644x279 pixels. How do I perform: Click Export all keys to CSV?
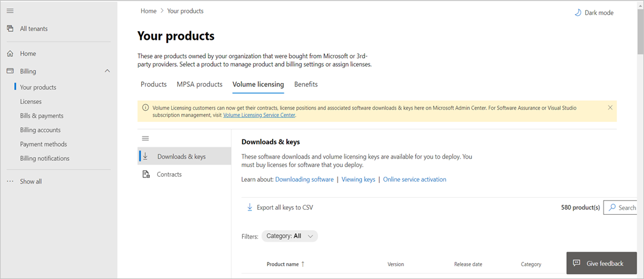coord(285,207)
